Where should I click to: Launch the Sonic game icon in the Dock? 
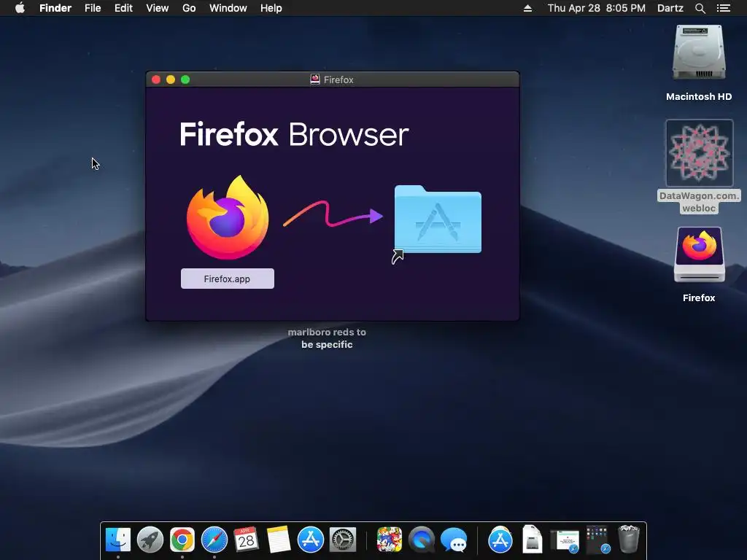tap(390, 540)
